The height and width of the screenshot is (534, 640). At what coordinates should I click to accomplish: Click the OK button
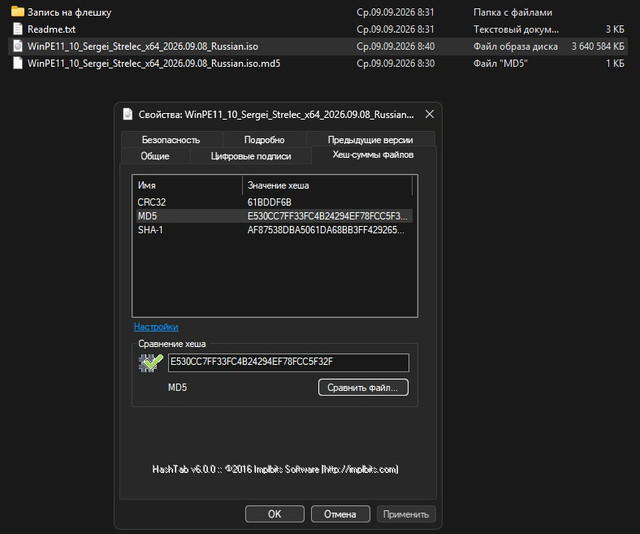[274, 514]
